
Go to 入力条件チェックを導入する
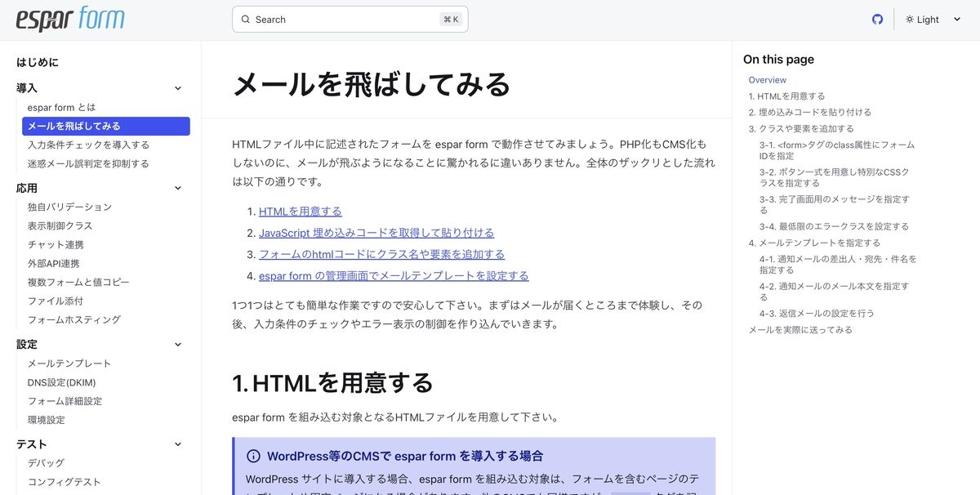88,145
